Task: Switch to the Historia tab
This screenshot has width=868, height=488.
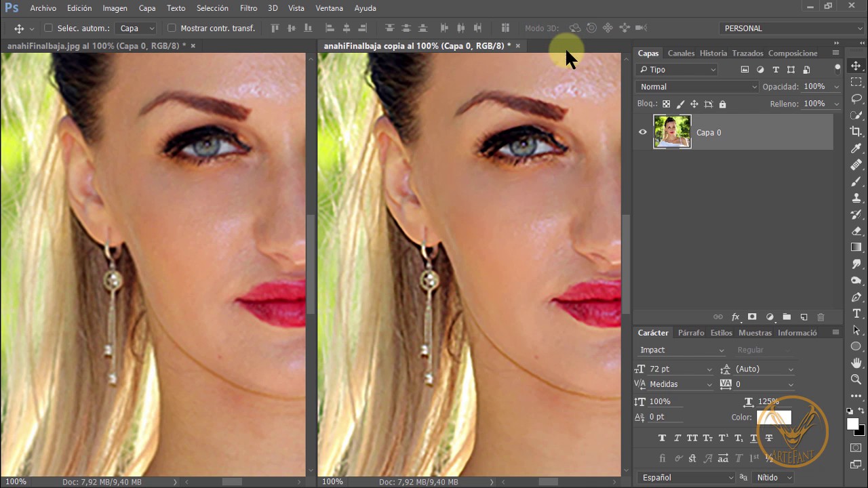Action: tap(713, 53)
